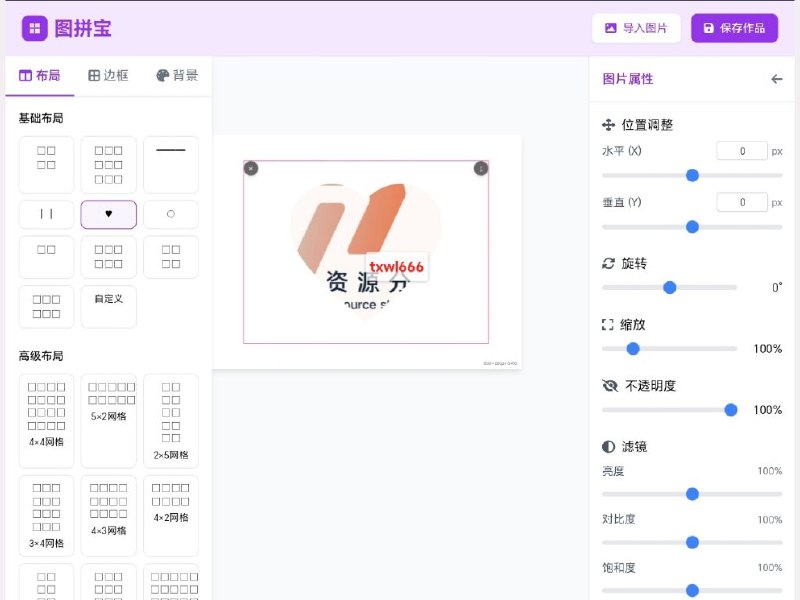
Task: Select the 3×4网格 advanced layout
Action: click(x=46, y=515)
